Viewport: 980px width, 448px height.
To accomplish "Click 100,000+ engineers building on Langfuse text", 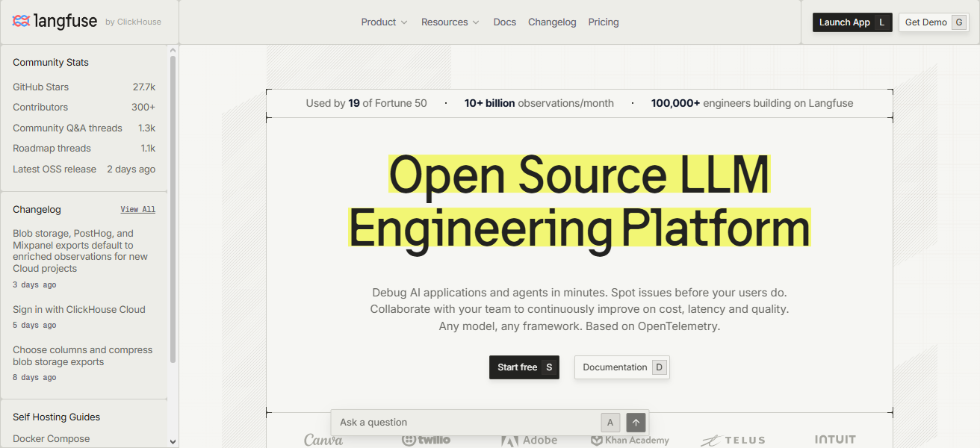I will 752,104.
